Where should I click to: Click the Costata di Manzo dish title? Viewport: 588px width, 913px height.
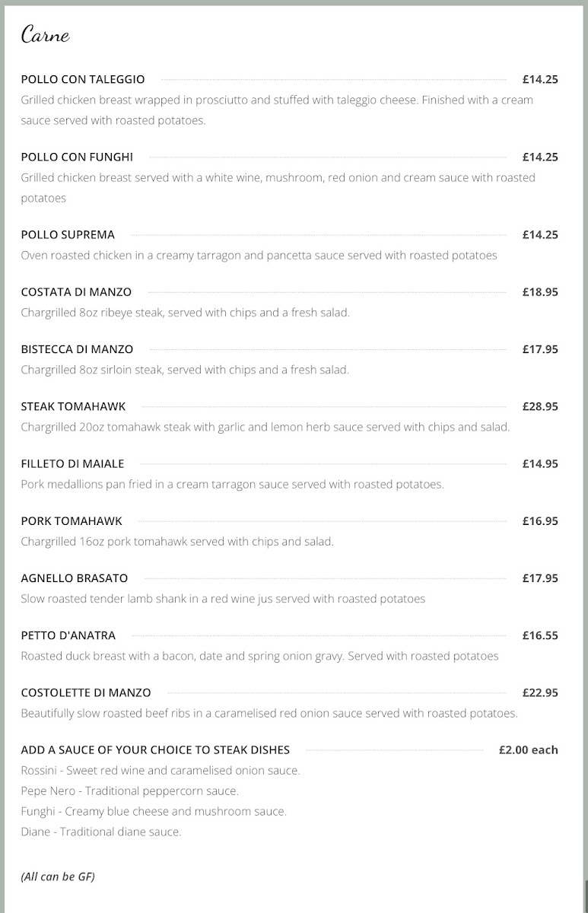click(x=76, y=291)
